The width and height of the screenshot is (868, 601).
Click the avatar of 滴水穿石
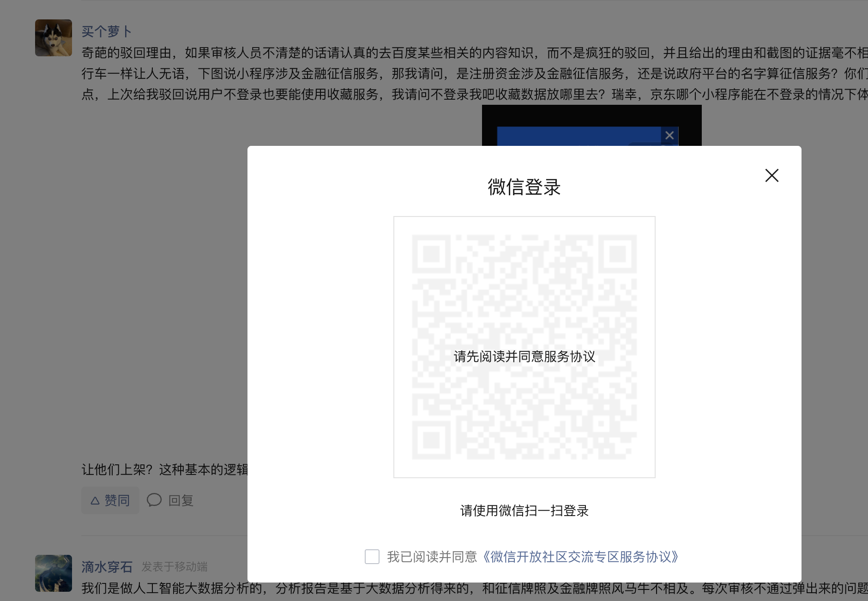point(54,573)
